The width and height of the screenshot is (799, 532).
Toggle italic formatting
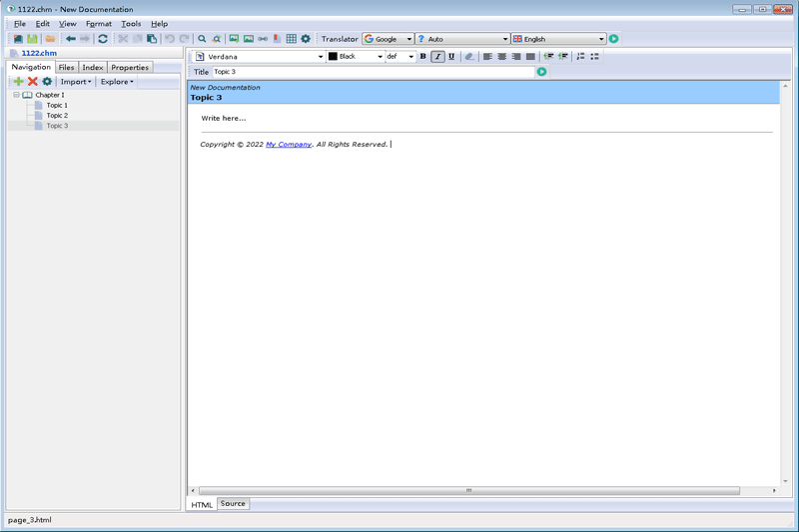tap(437, 57)
